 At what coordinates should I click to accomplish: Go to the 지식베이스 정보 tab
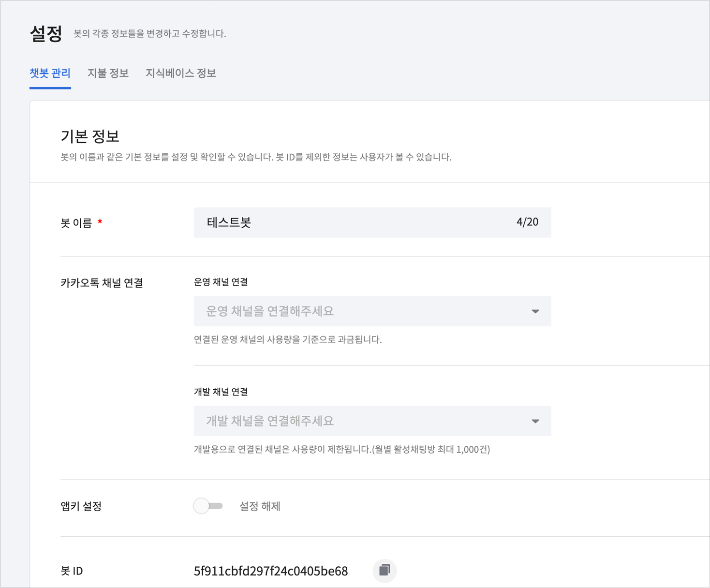(180, 73)
